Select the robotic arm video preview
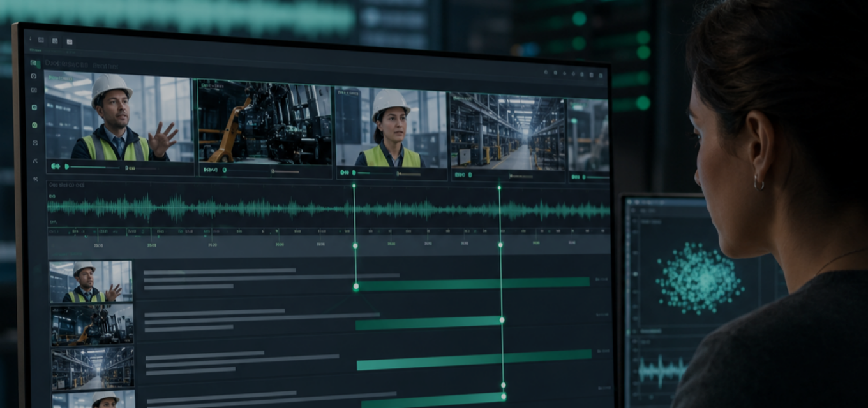 coord(264,121)
